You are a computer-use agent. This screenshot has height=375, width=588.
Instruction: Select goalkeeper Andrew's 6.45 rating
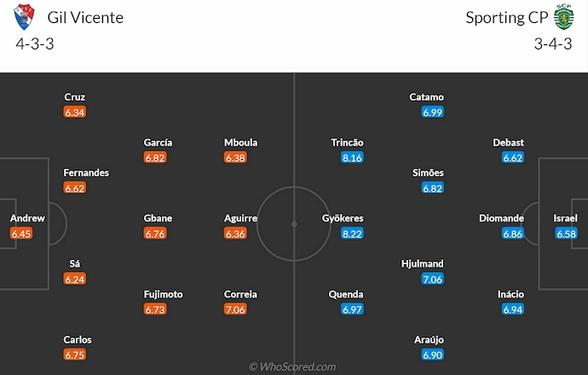pyautogui.click(x=21, y=234)
